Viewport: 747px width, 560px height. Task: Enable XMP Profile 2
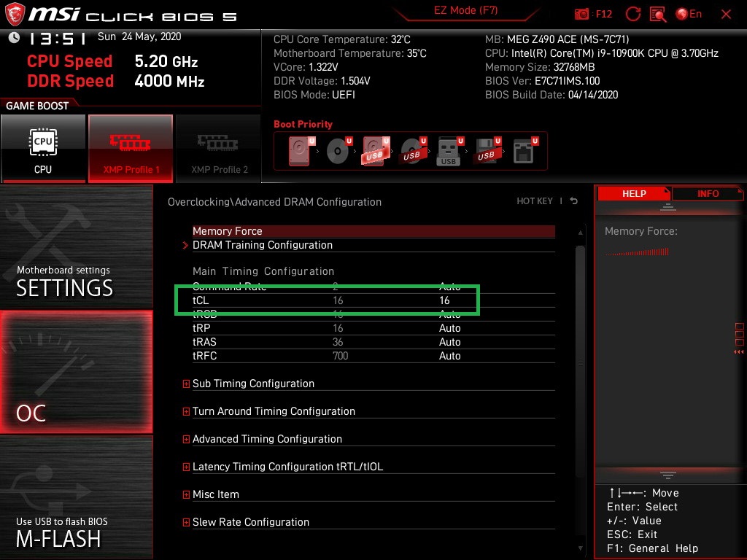pyautogui.click(x=219, y=148)
